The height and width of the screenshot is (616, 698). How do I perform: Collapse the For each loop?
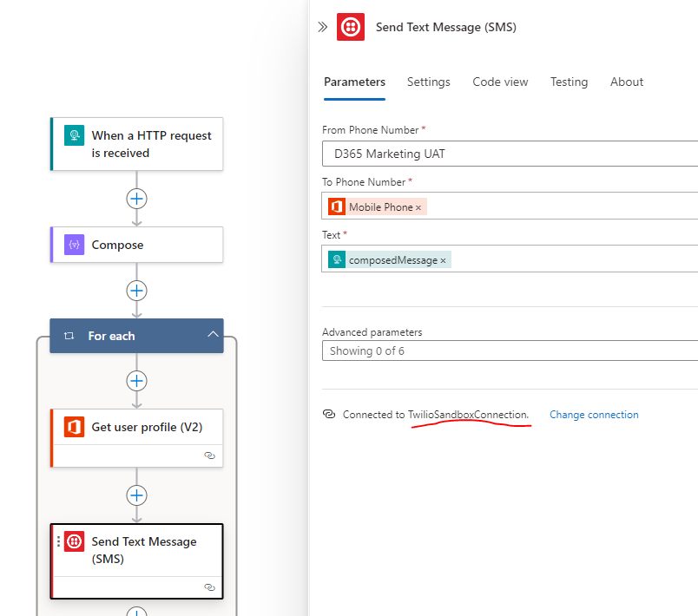click(x=214, y=335)
